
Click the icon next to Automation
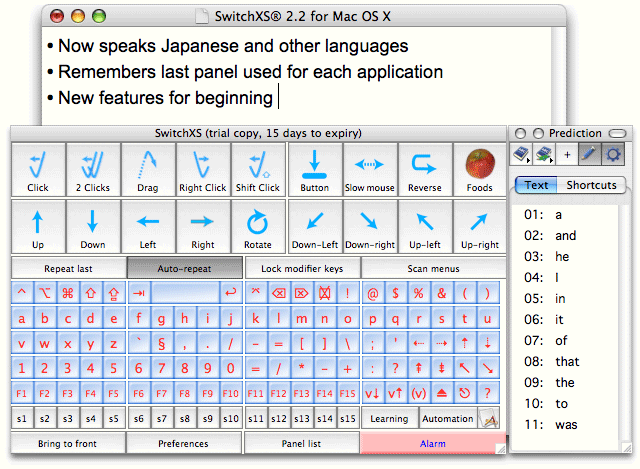489,418
